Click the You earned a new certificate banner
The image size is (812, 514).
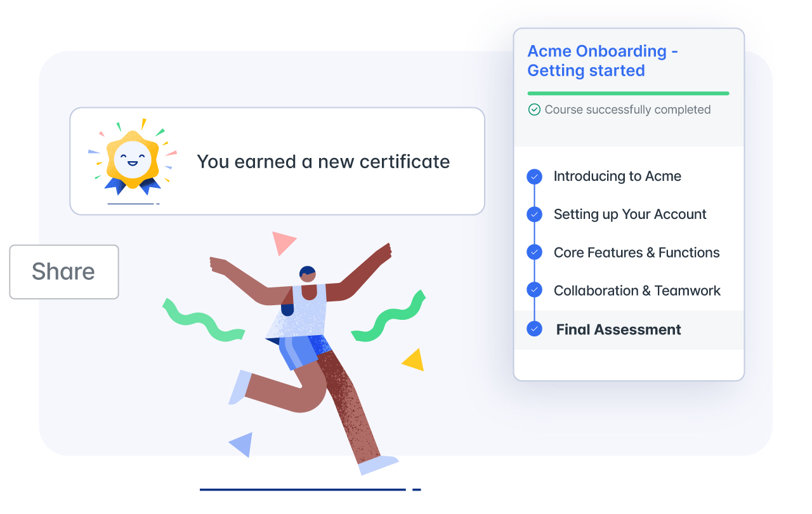pos(277,161)
